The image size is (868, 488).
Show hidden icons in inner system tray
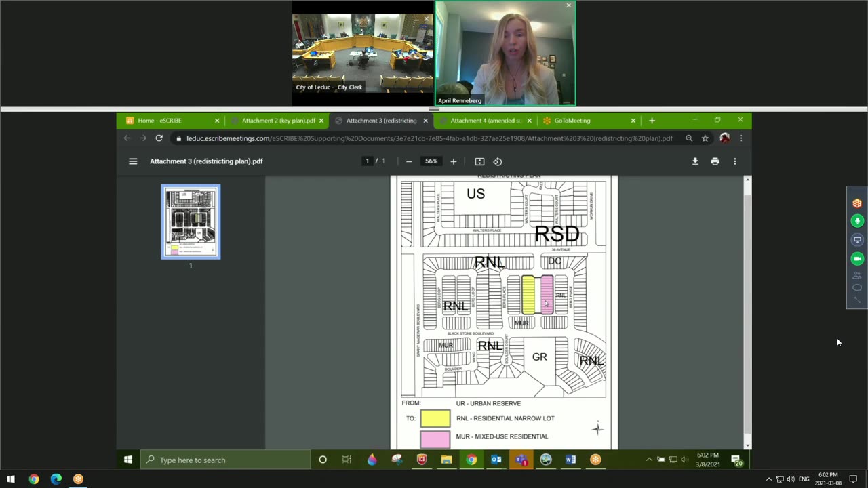tap(649, 460)
